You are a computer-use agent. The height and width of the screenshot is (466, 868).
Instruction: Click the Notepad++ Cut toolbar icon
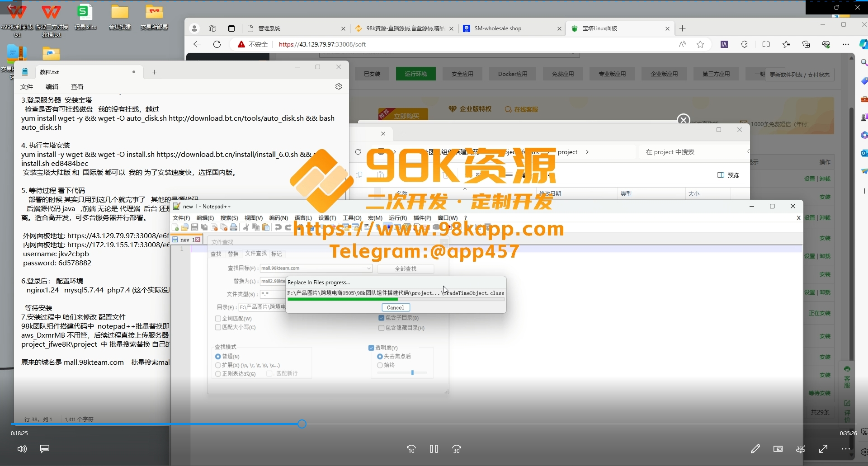pos(246,227)
